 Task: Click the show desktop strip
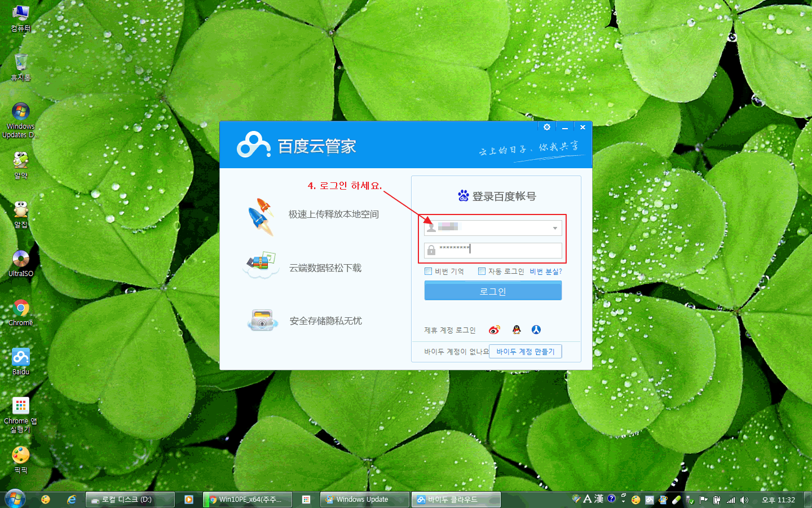807,500
